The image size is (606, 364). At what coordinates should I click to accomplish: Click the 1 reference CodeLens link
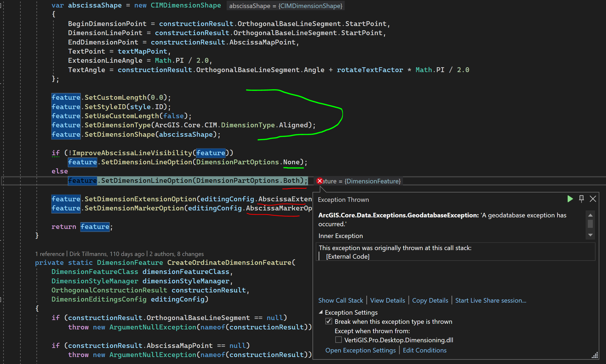[50, 254]
